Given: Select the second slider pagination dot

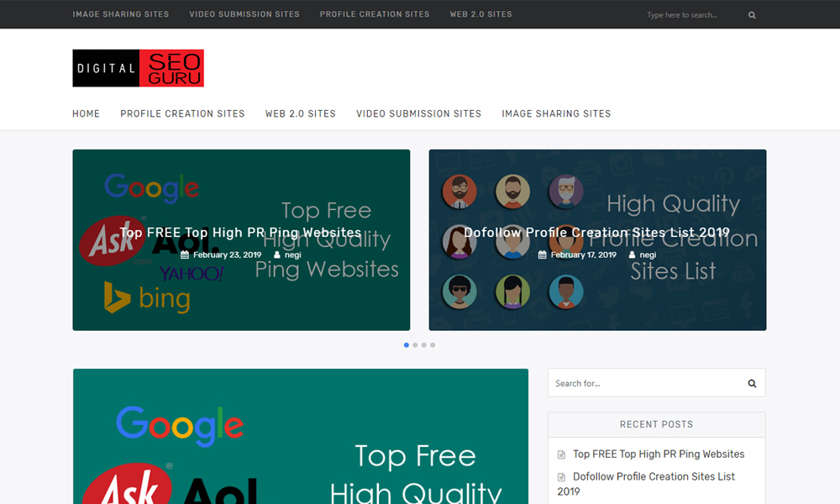Looking at the screenshot, I should [415, 345].
